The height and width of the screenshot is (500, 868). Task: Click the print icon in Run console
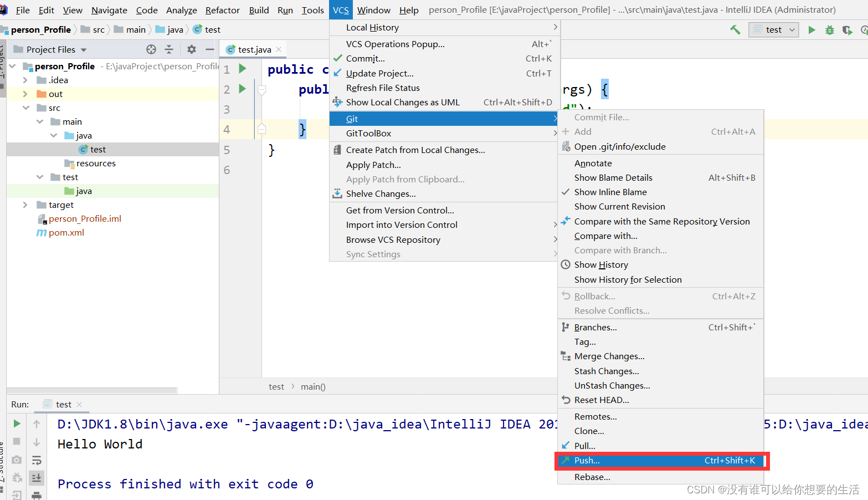click(x=37, y=495)
